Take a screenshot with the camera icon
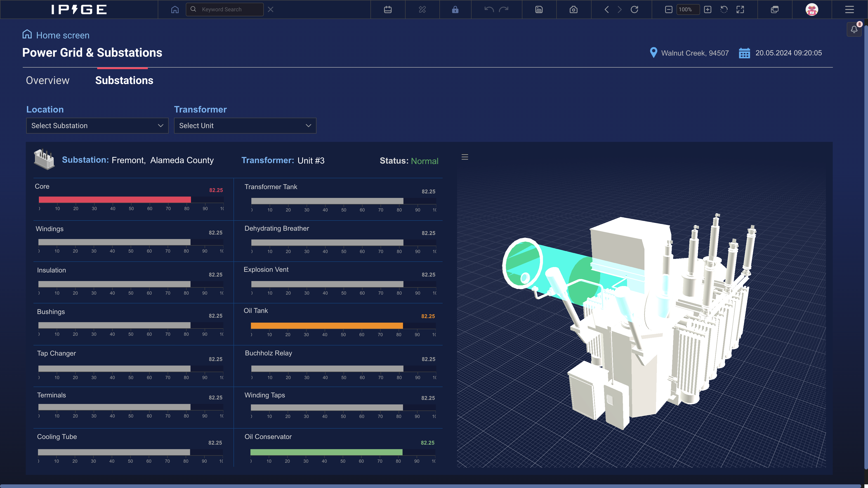 (x=573, y=9)
